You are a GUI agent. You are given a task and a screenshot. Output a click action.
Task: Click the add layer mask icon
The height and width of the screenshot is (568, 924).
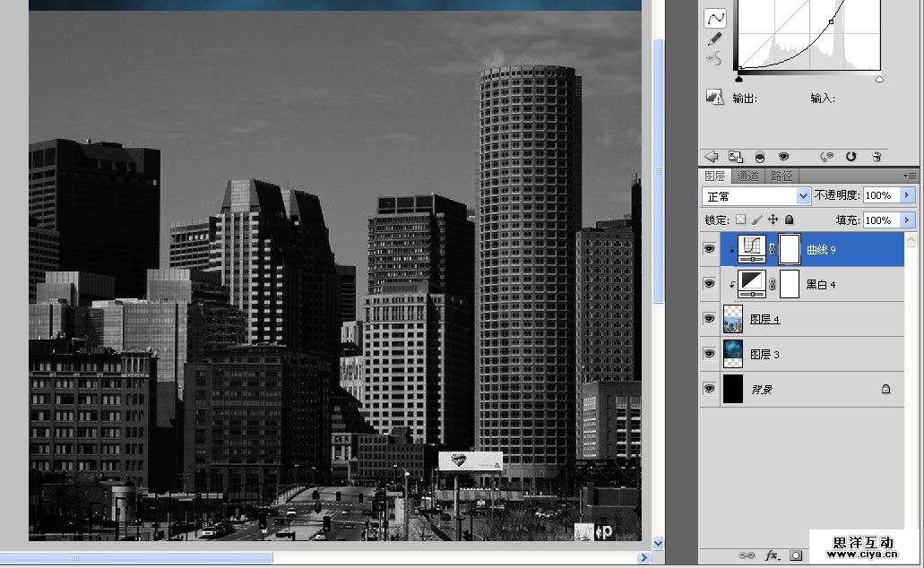coord(795,555)
